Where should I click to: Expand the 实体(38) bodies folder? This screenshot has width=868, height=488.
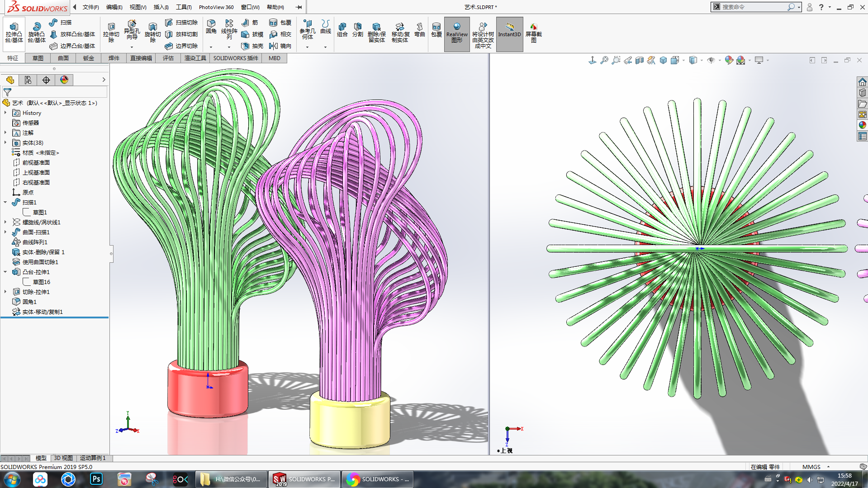(x=5, y=142)
